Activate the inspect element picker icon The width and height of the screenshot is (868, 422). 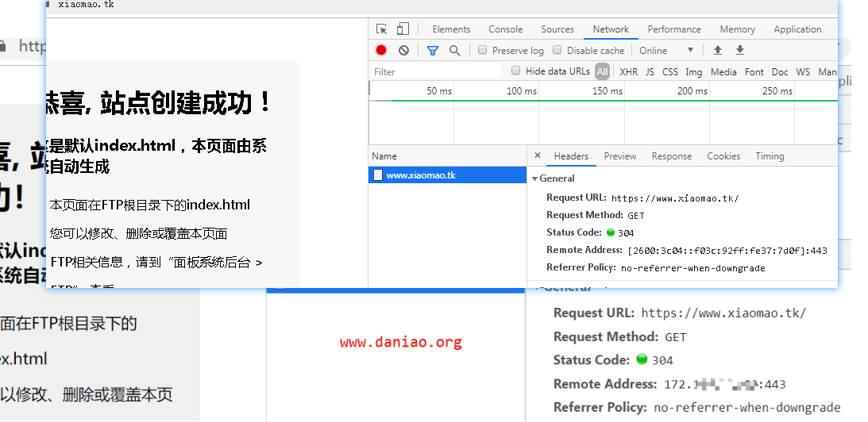tap(381, 29)
